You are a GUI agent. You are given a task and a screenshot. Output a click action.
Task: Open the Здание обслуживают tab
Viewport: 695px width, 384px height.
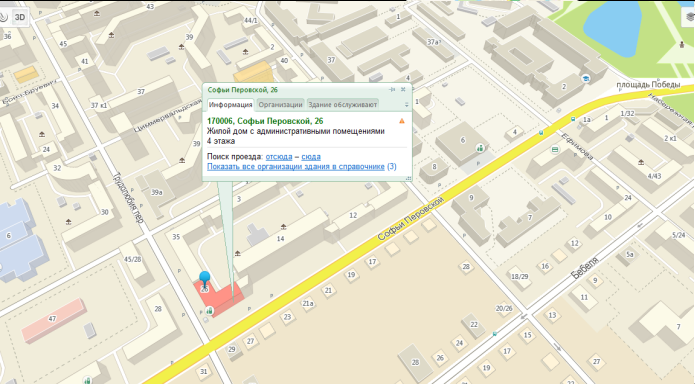343,105
